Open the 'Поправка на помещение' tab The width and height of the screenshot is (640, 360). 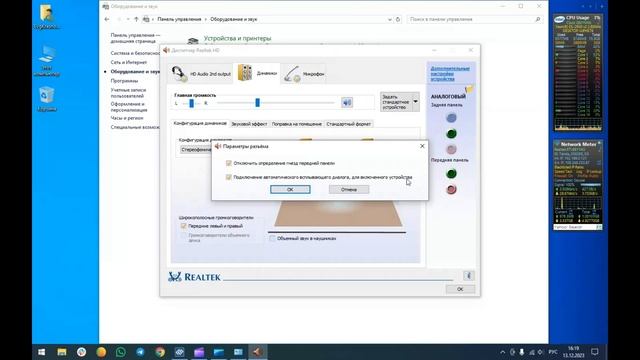click(x=297, y=124)
